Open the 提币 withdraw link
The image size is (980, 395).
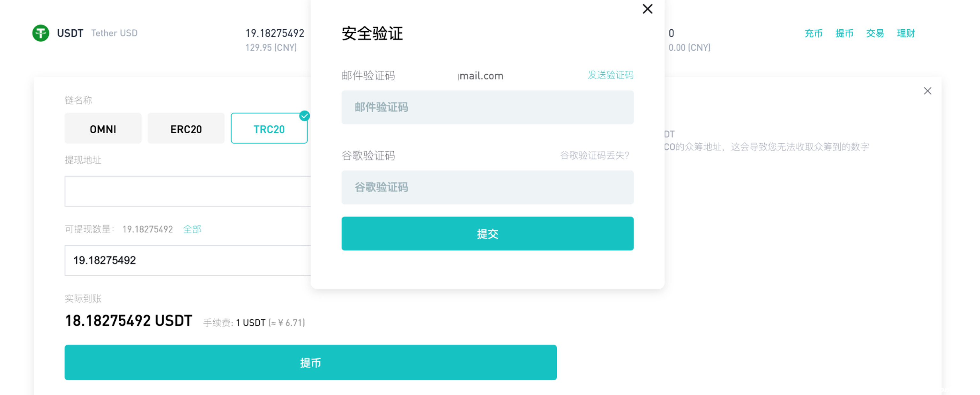click(x=844, y=34)
